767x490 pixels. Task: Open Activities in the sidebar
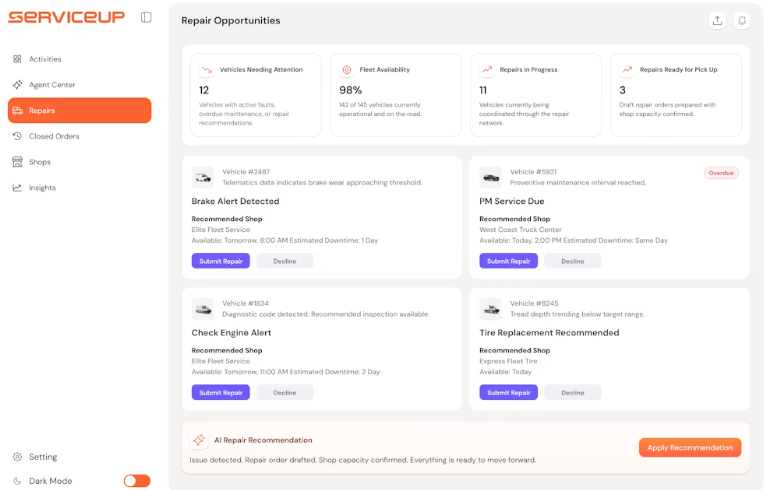pyautogui.click(x=80, y=59)
